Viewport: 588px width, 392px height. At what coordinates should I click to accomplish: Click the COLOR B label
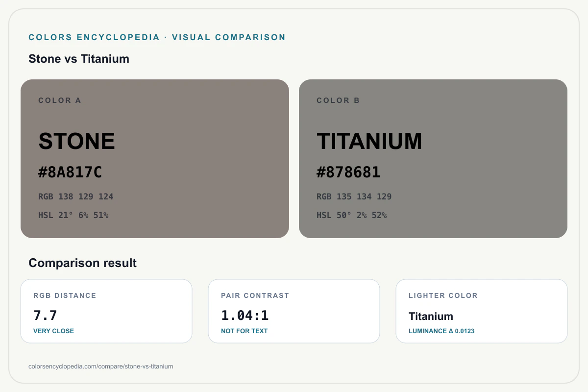(338, 100)
